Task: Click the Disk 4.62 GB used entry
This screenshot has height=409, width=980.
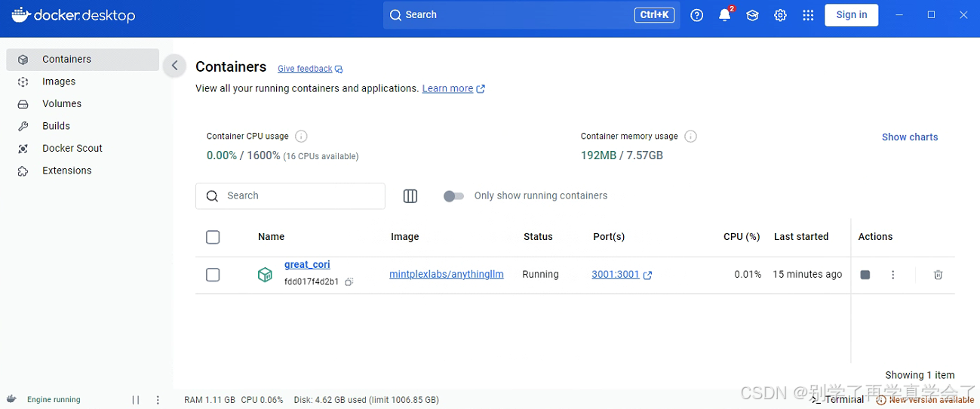Action: [365, 400]
